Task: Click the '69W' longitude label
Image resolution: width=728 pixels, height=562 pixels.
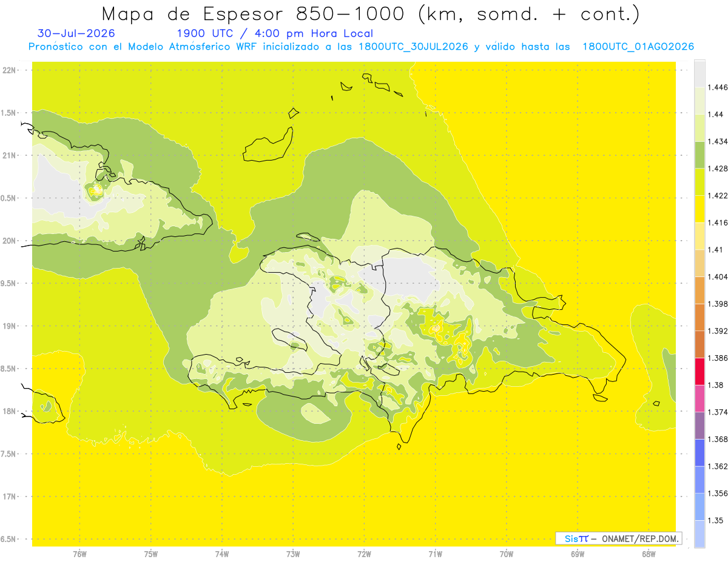Action: pos(578,554)
